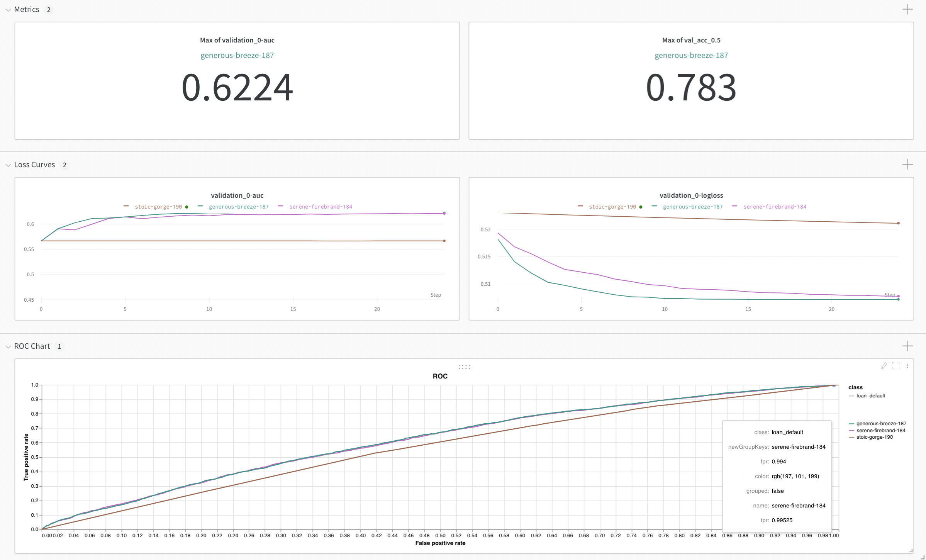Collapse the Metrics section
This screenshot has height=560, width=926.
coord(8,9)
